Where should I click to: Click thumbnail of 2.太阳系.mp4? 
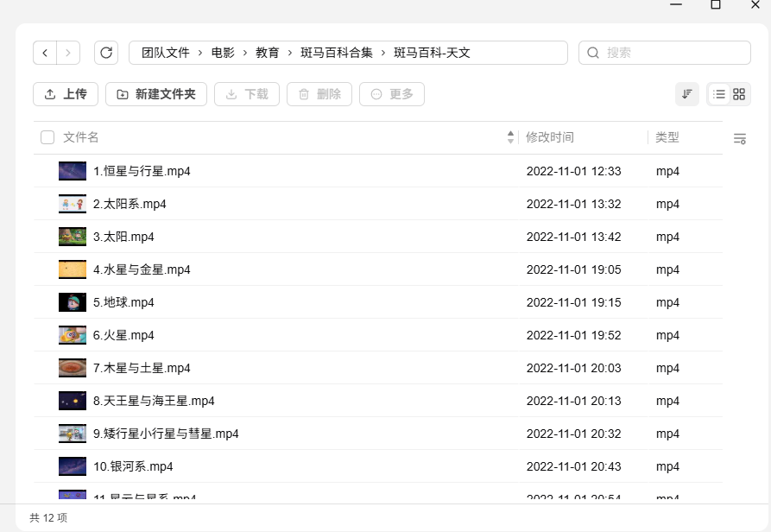[x=73, y=204]
